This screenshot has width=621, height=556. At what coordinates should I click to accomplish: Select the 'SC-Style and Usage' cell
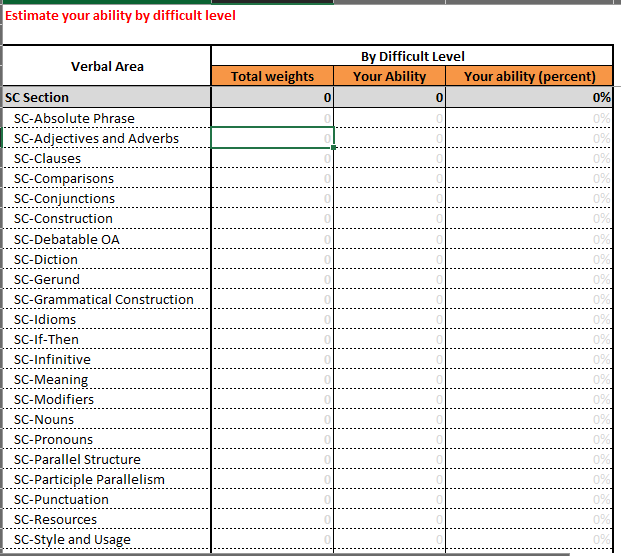click(107, 539)
